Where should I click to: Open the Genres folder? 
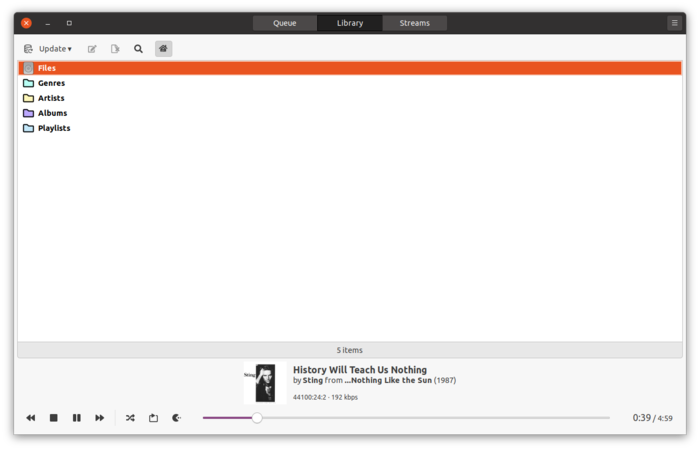(x=51, y=83)
